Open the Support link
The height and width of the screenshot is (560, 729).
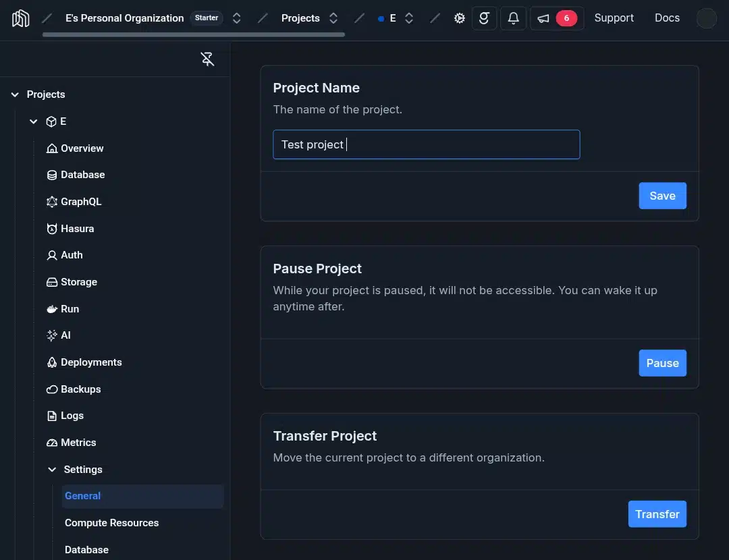click(614, 18)
